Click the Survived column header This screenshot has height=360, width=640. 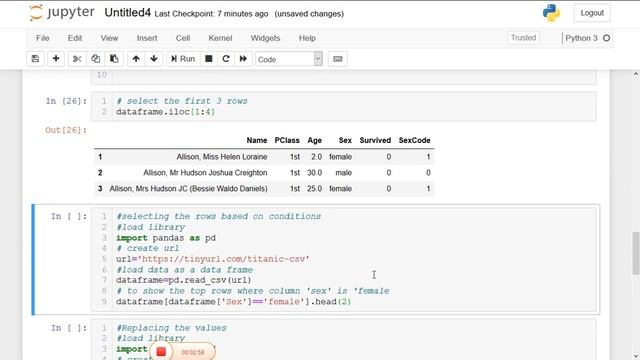point(375,140)
